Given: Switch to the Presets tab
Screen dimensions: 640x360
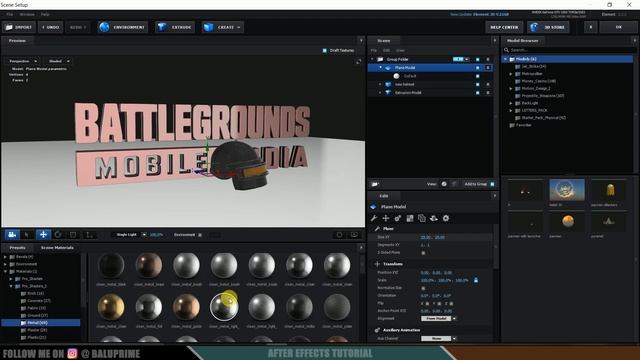Looking at the screenshot, I should [18, 248].
